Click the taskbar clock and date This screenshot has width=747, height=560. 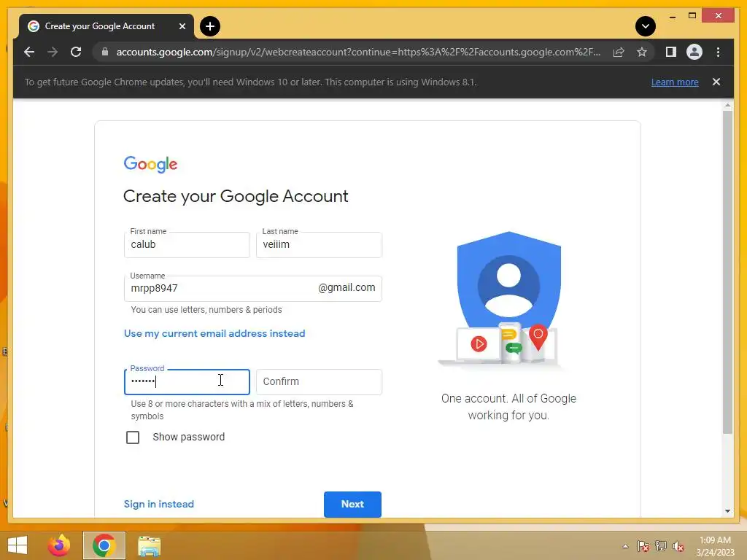pos(715,546)
